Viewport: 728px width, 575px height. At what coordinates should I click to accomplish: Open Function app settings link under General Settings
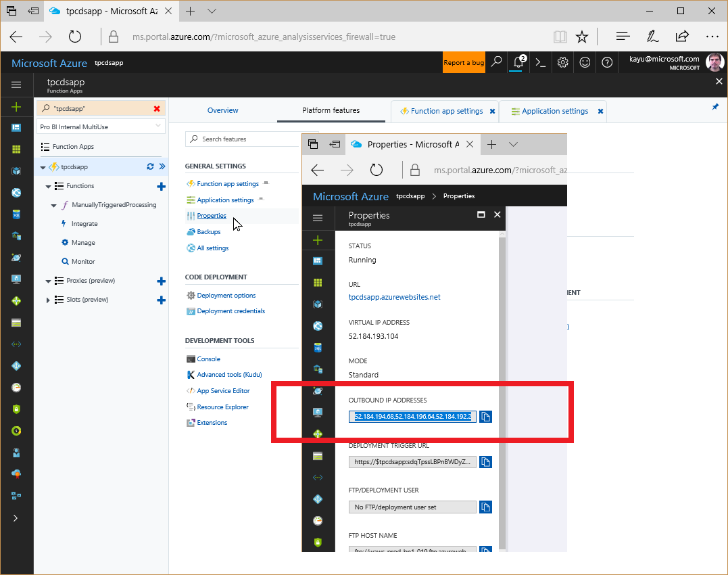point(228,184)
